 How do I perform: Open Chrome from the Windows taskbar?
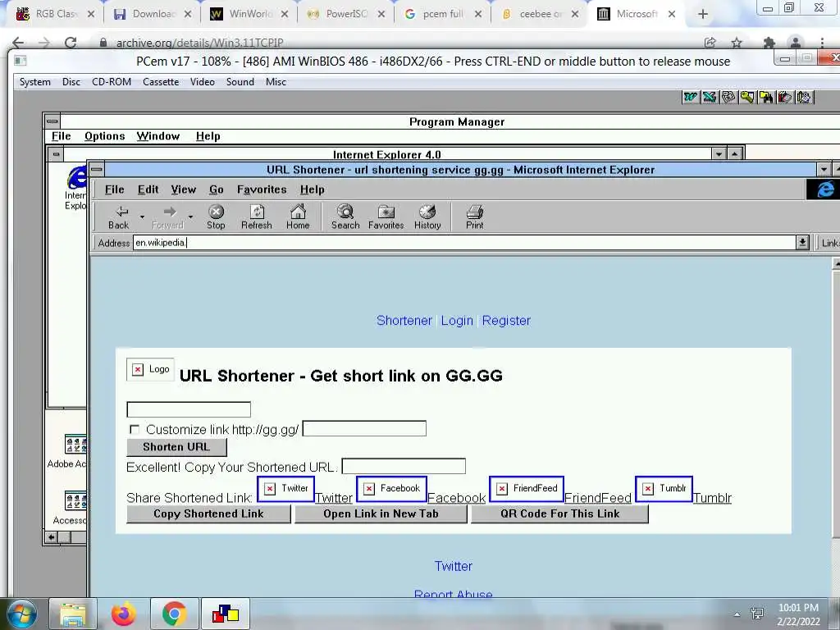coord(174,614)
